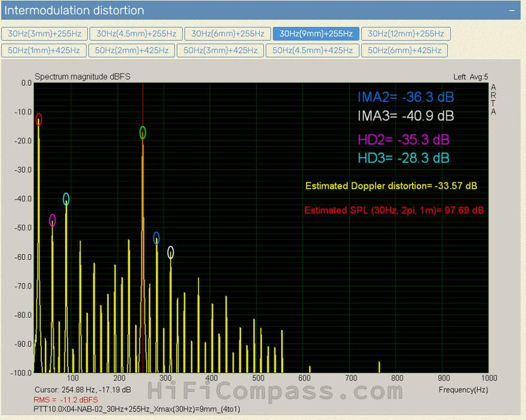Select the 30Hz(3mm)+255Hz tab

[x=45, y=34]
